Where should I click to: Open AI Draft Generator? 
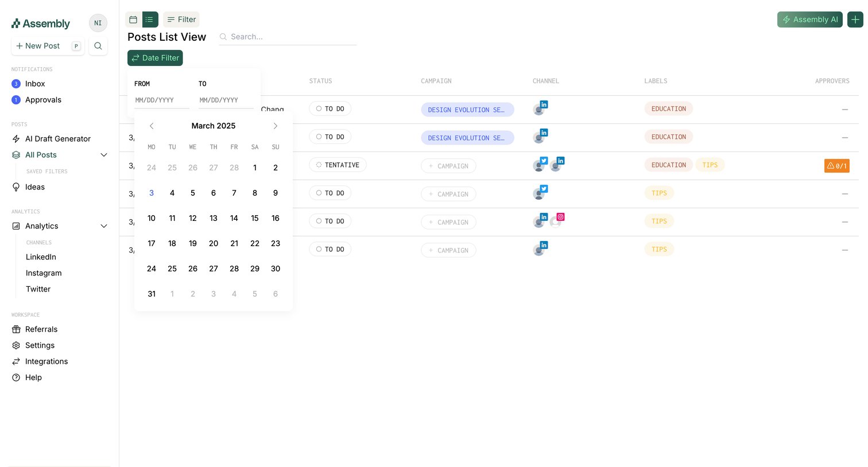(x=59, y=139)
